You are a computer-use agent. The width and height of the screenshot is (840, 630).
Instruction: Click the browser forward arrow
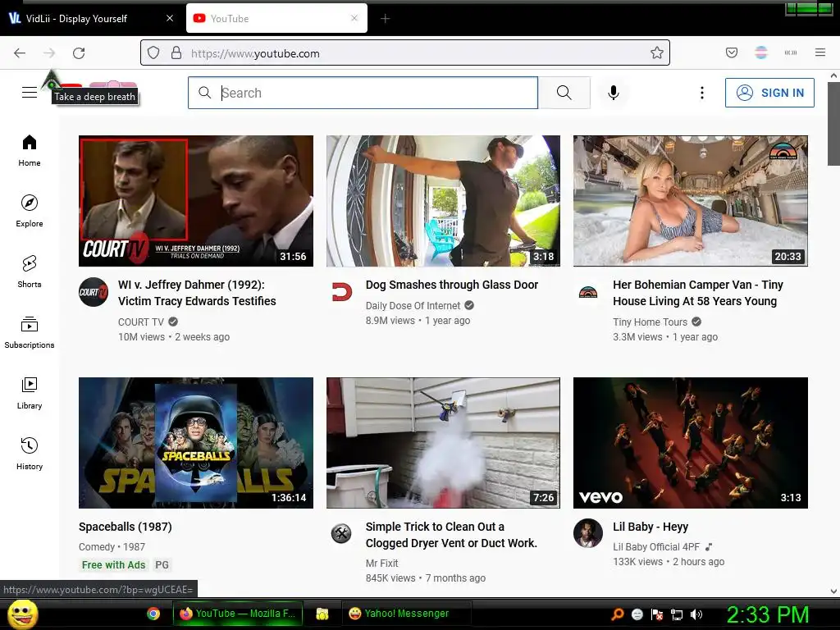[x=49, y=53]
